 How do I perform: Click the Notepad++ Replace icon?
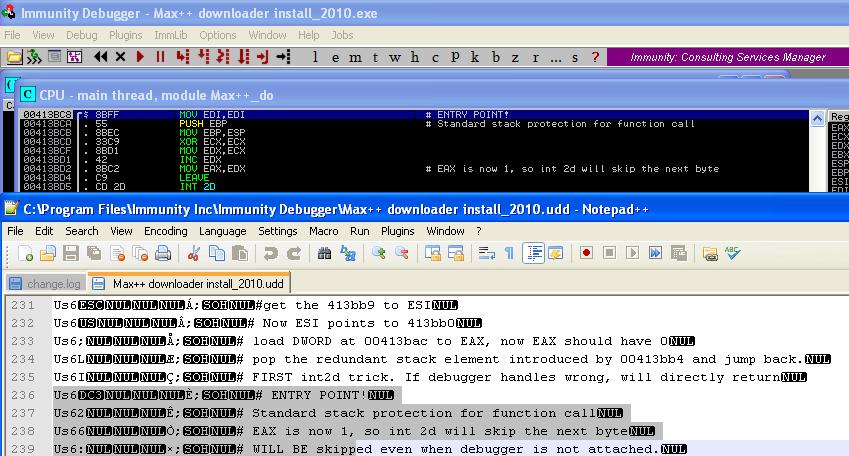click(x=348, y=253)
